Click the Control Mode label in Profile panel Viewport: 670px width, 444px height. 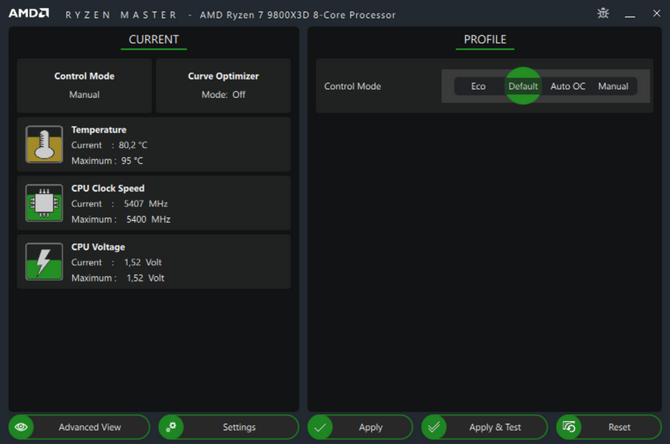353,86
